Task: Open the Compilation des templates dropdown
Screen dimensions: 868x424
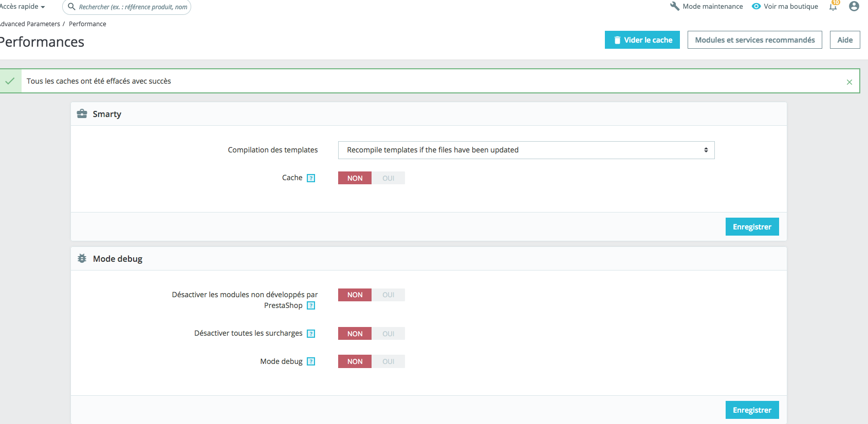Action: [526, 150]
